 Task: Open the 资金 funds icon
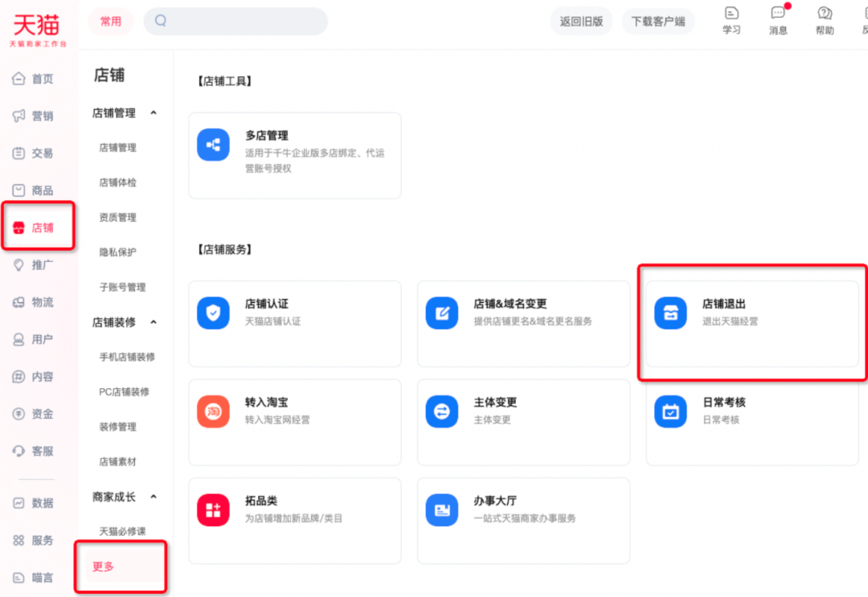[x=18, y=414]
